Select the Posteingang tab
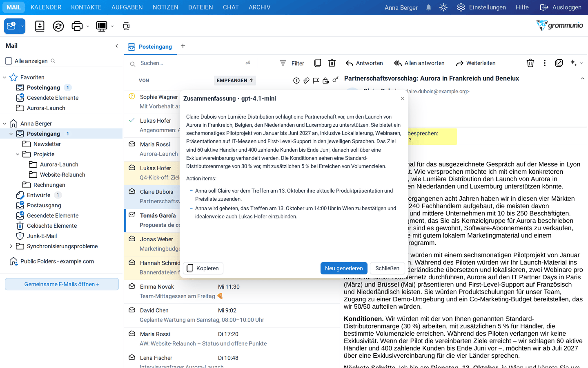Image resolution: width=588 pixels, height=368 pixels. point(151,47)
